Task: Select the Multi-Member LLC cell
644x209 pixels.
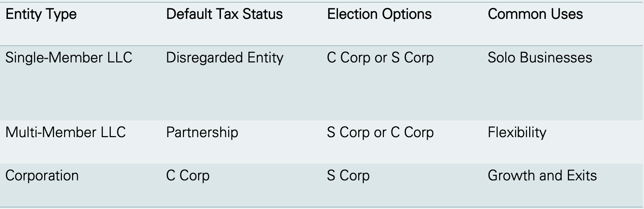Action: click(x=66, y=132)
